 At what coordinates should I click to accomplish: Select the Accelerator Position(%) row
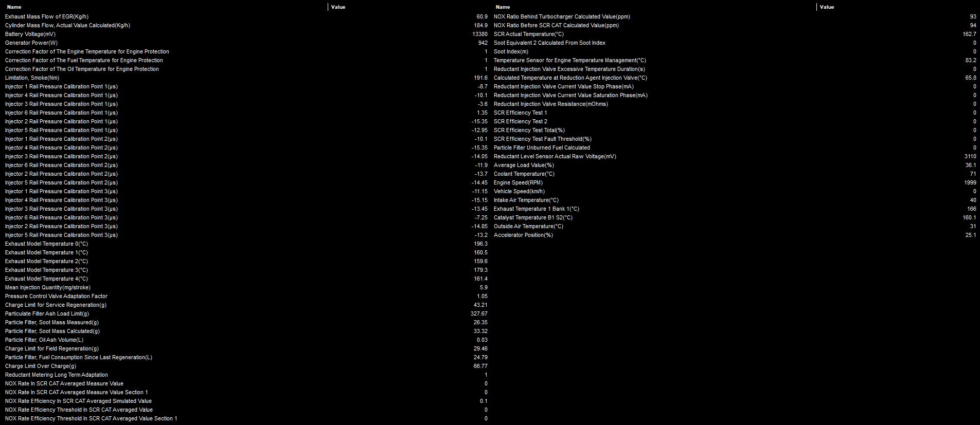click(735, 235)
